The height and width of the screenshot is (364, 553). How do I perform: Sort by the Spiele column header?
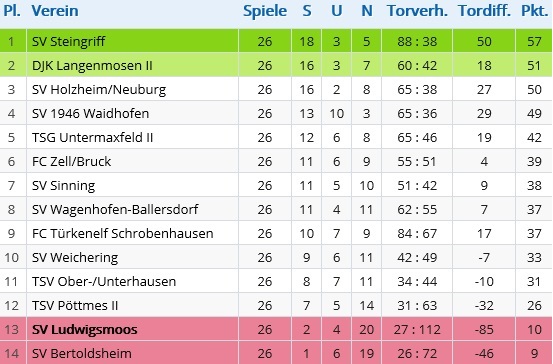[265, 11]
